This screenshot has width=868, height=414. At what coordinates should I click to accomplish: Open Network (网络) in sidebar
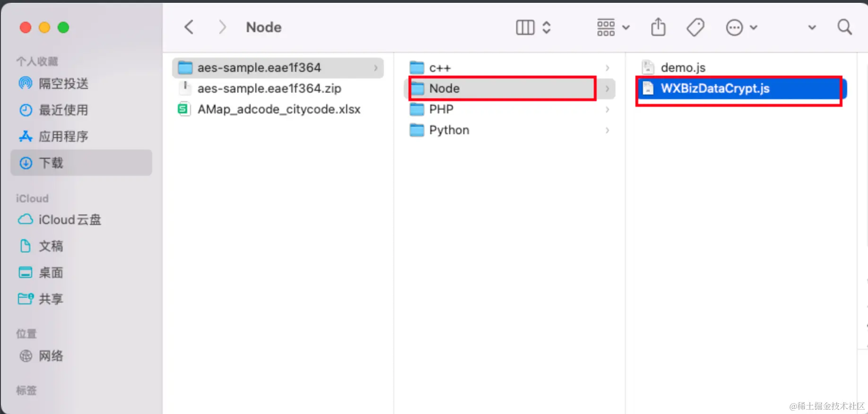pos(51,356)
